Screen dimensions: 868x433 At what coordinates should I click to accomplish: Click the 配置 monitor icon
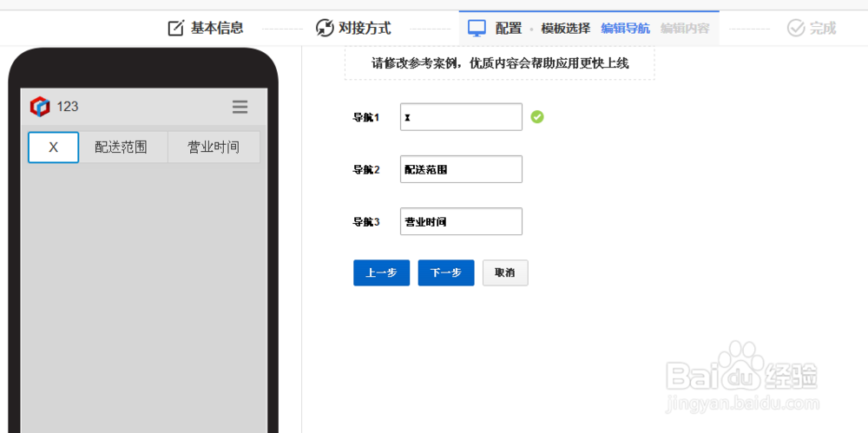coord(477,29)
